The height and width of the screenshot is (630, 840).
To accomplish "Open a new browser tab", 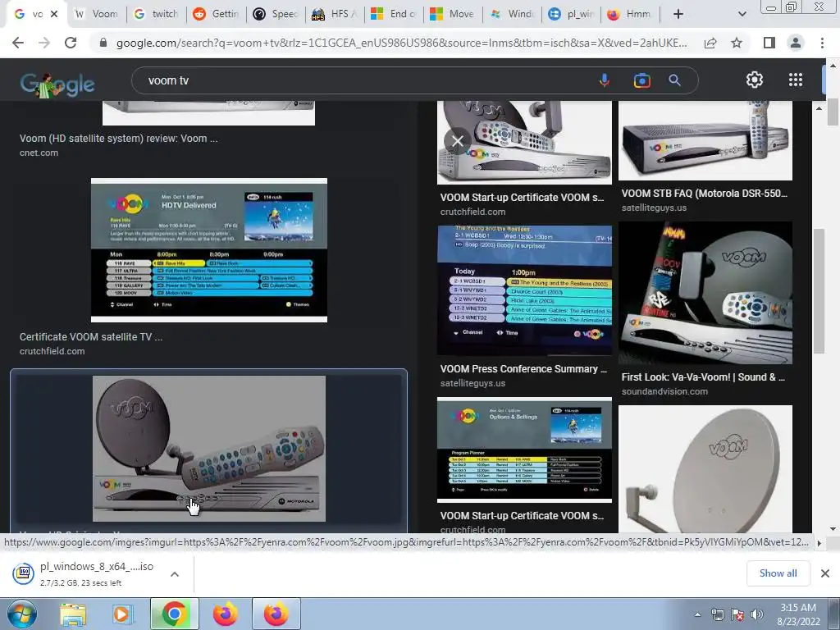I will click(678, 14).
